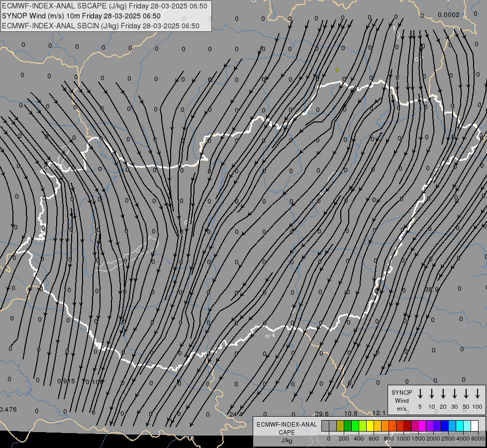This screenshot has width=487, height=448.
Task: Select the dark red CAPE legend swatch
Action: [x=407, y=426]
